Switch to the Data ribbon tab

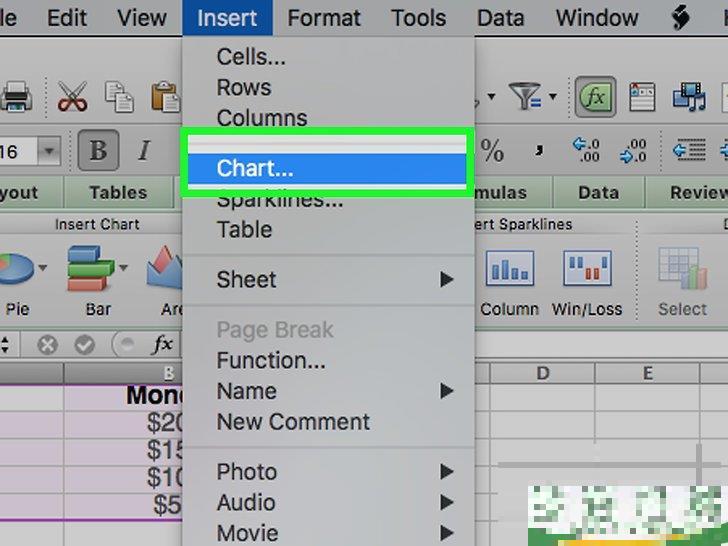pyautogui.click(x=598, y=192)
